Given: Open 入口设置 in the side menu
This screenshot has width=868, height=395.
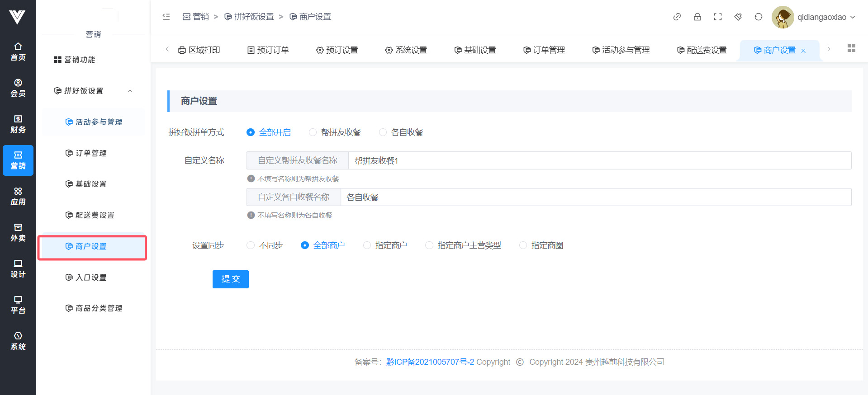Looking at the screenshot, I should (91, 277).
